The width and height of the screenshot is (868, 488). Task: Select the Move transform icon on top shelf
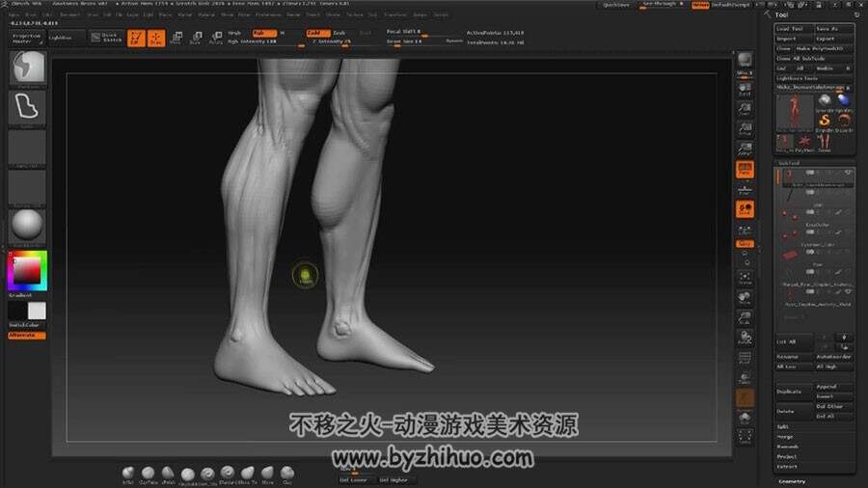(x=176, y=39)
